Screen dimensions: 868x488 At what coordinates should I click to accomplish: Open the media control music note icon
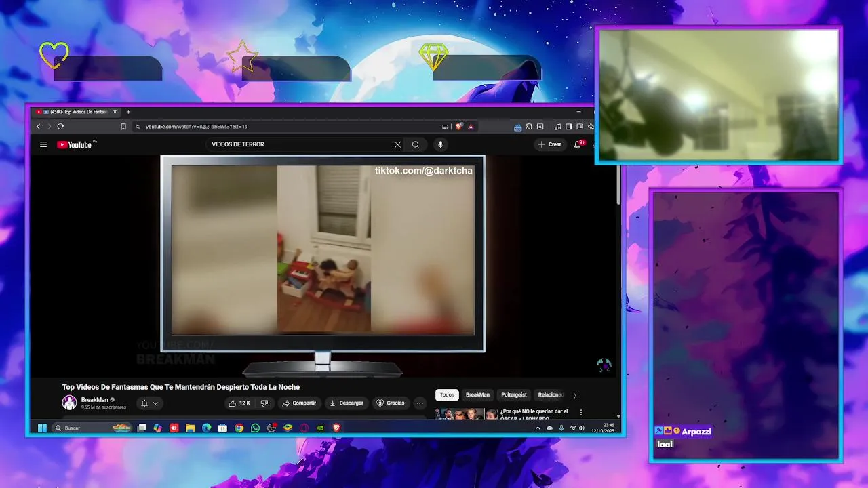(x=558, y=127)
